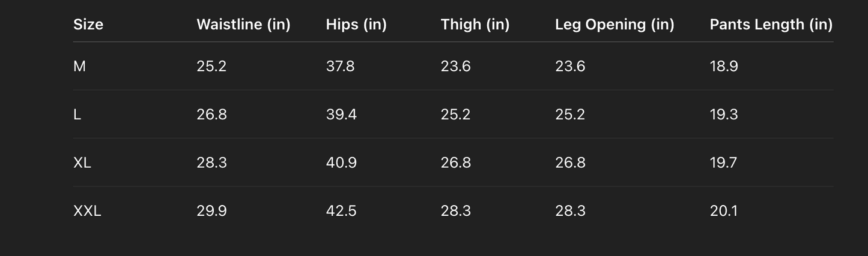The width and height of the screenshot is (868, 256).
Task: Click the Pants Length (in) header
Action: tap(771, 25)
